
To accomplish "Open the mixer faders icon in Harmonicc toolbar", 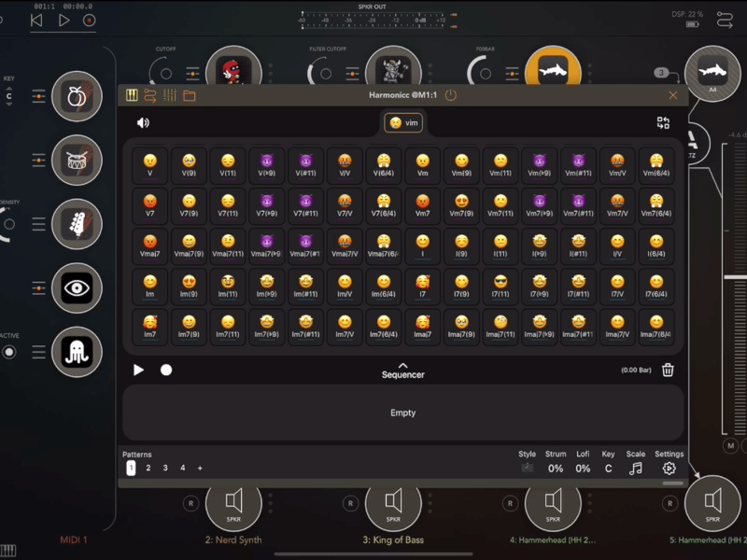I will (x=171, y=95).
